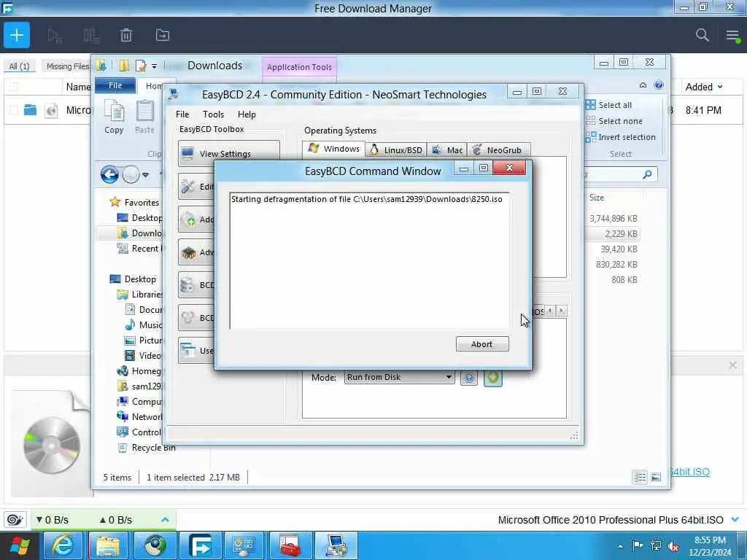Click Copy in the Explorer ribbon
Screen dimensions: 747x560
(114, 117)
